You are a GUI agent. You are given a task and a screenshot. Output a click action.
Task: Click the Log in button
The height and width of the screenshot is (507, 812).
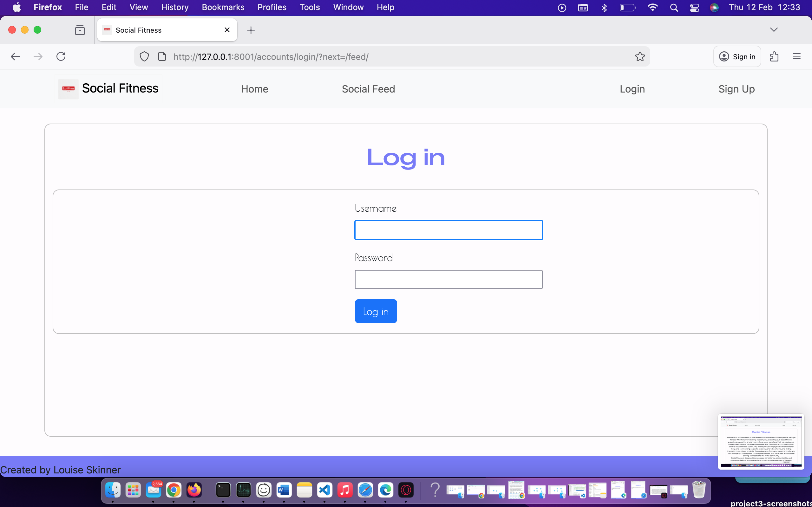[376, 311]
